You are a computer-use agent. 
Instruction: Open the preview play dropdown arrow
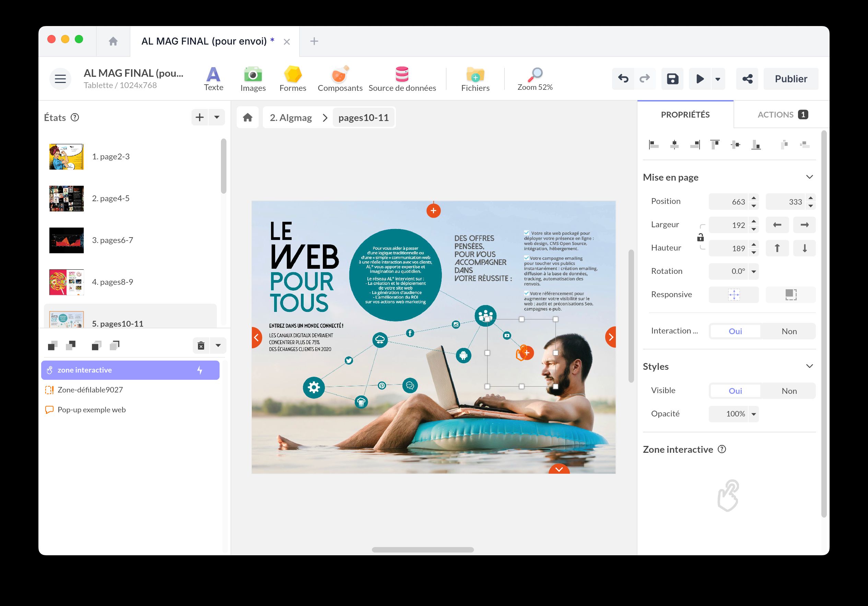717,79
